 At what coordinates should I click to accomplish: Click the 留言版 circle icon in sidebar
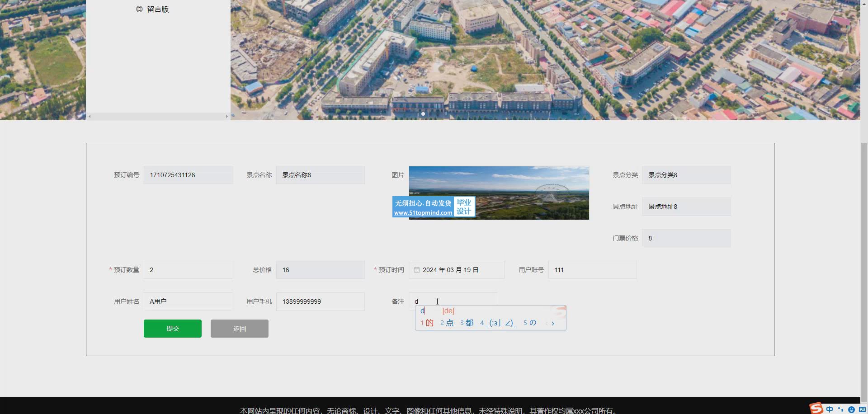(x=139, y=9)
